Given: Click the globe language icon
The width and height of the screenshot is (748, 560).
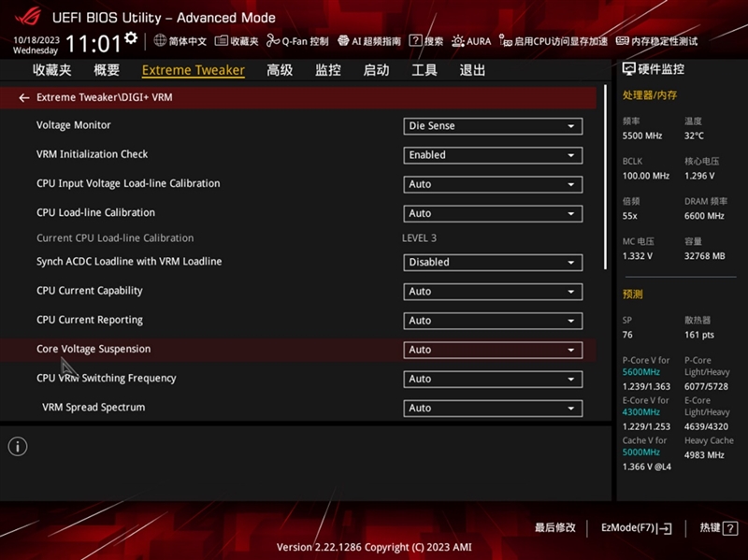Looking at the screenshot, I should pos(160,40).
